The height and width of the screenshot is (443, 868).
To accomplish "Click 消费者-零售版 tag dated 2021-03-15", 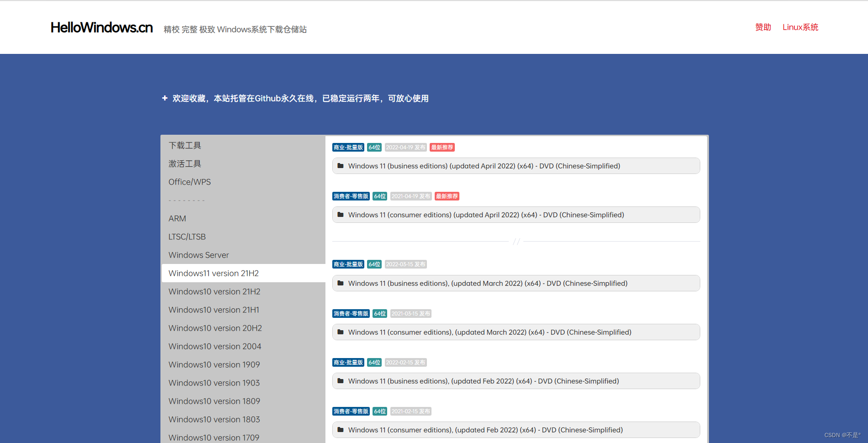I will 351,314.
